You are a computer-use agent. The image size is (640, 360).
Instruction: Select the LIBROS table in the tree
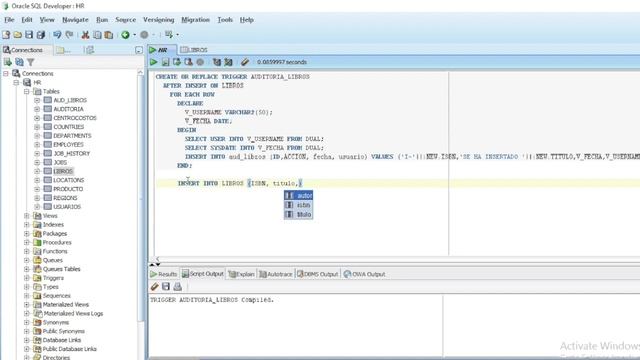click(x=63, y=171)
